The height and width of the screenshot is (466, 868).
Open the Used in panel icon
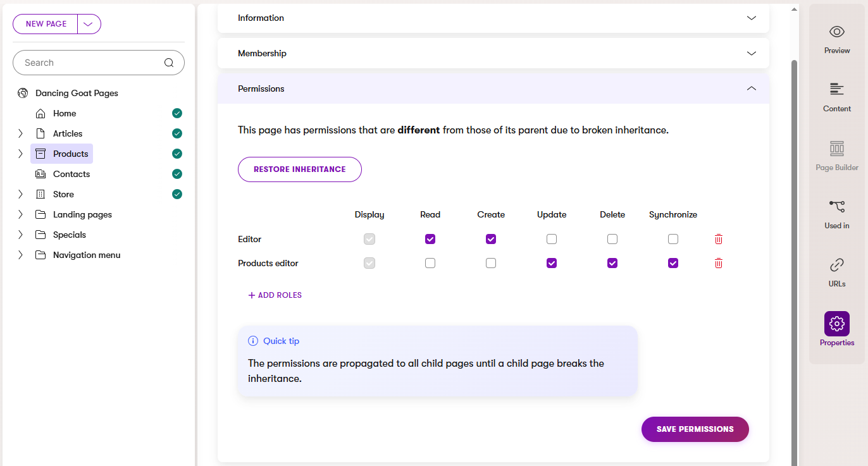pyautogui.click(x=836, y=207)
